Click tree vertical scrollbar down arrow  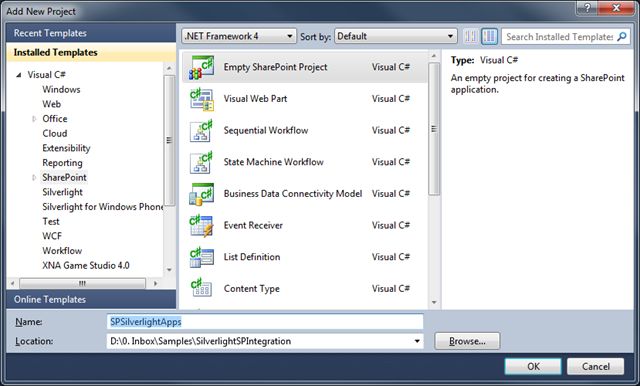[x=169, y=270]
